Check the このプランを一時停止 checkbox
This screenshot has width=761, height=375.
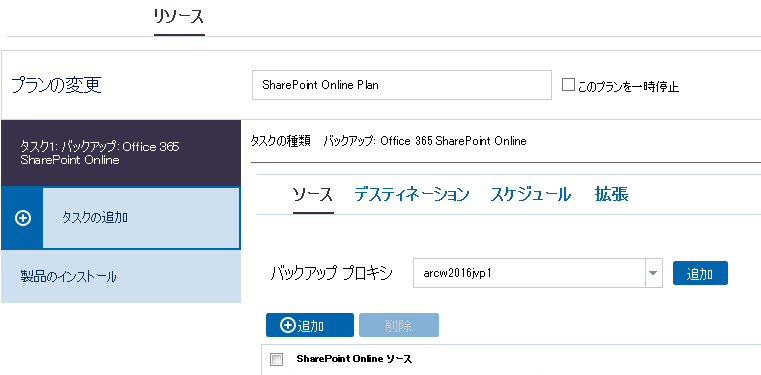coord(568,85)
